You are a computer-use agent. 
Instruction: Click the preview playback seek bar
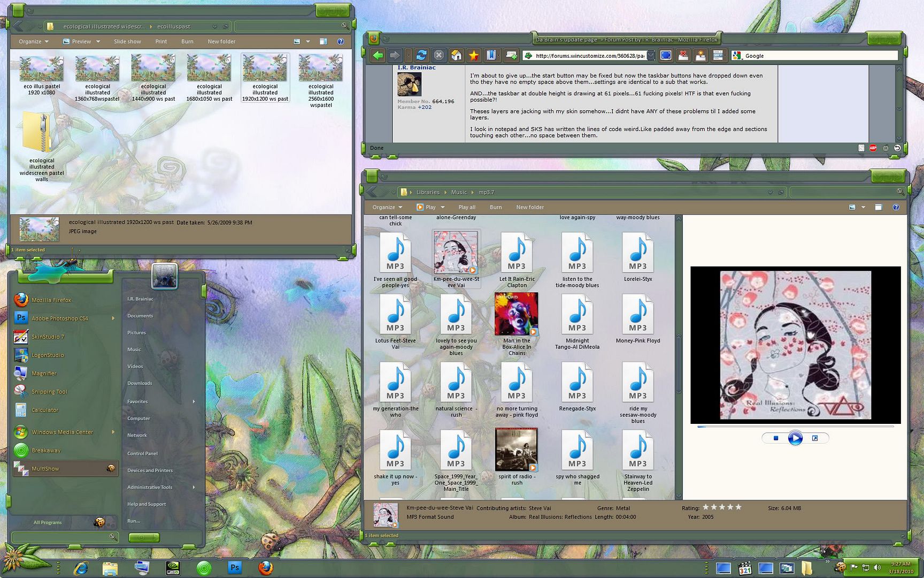(795, 427)
